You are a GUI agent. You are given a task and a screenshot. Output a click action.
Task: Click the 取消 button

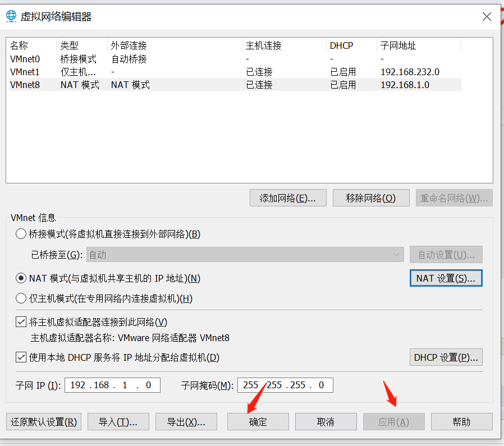326,421
